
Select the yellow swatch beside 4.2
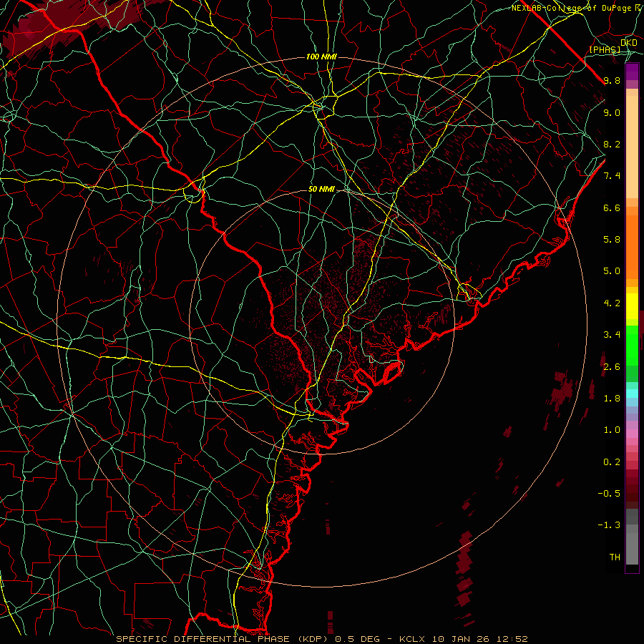pos(632,306)
